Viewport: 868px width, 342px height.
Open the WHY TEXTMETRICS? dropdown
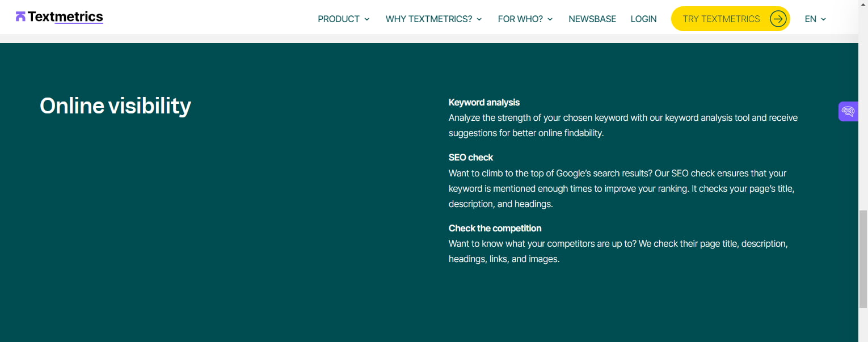(429, 19)
